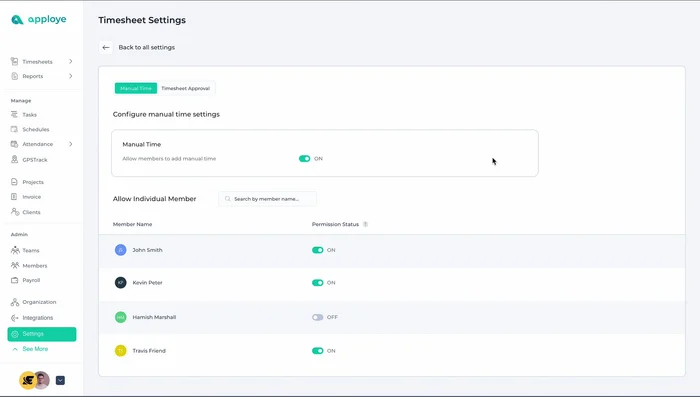
Task: Click the Invoice sidebar icon
Action: pos(14,196)
